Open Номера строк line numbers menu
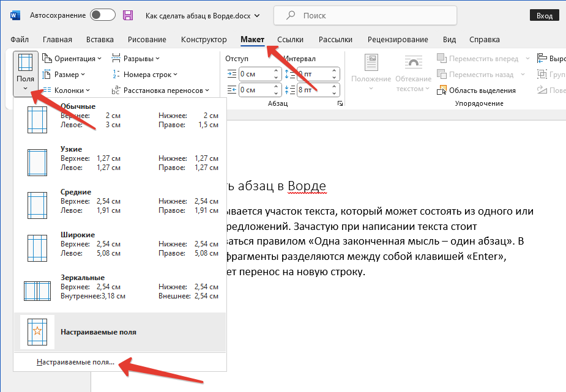566x392 pixels. (x=144, y=75)
